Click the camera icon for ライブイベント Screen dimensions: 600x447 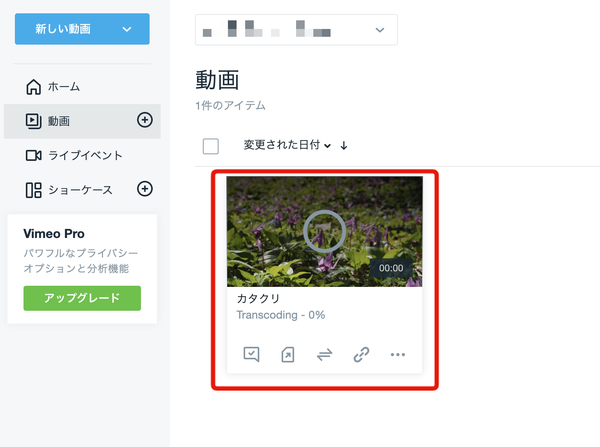click(x=34, y=155)
